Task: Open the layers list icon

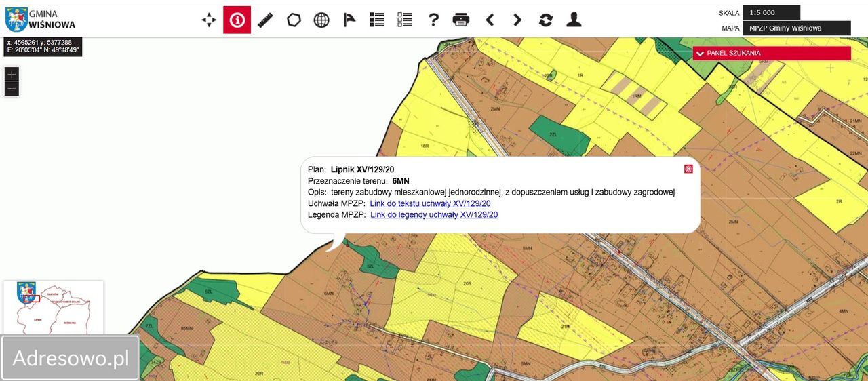Action: click(377, 20)
